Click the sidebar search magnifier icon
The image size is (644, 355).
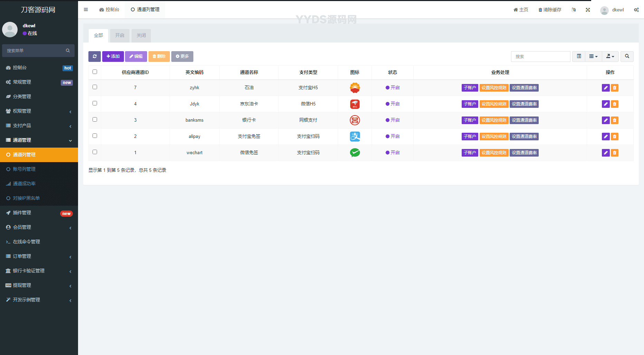68,50
